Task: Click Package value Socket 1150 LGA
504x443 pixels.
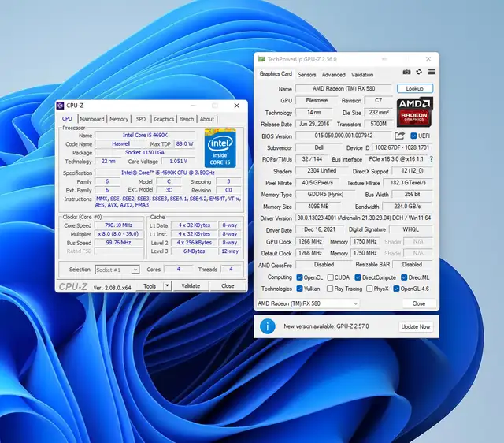Action: [145, 152]
